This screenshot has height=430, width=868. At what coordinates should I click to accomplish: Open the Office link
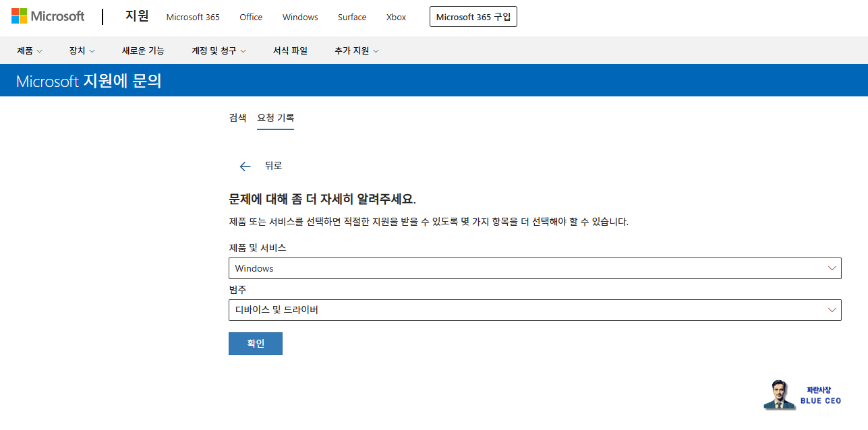[251, 18]
